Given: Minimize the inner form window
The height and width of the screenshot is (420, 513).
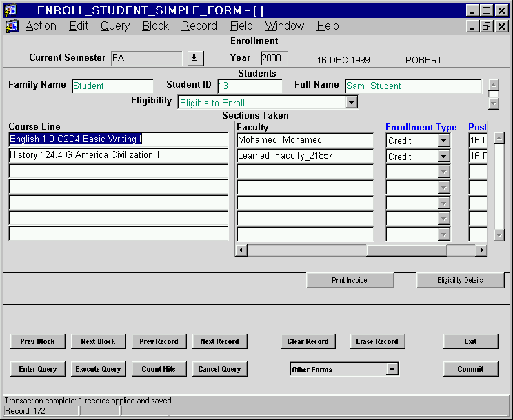Looking at the screenshot, I should [x=472, y=26].
